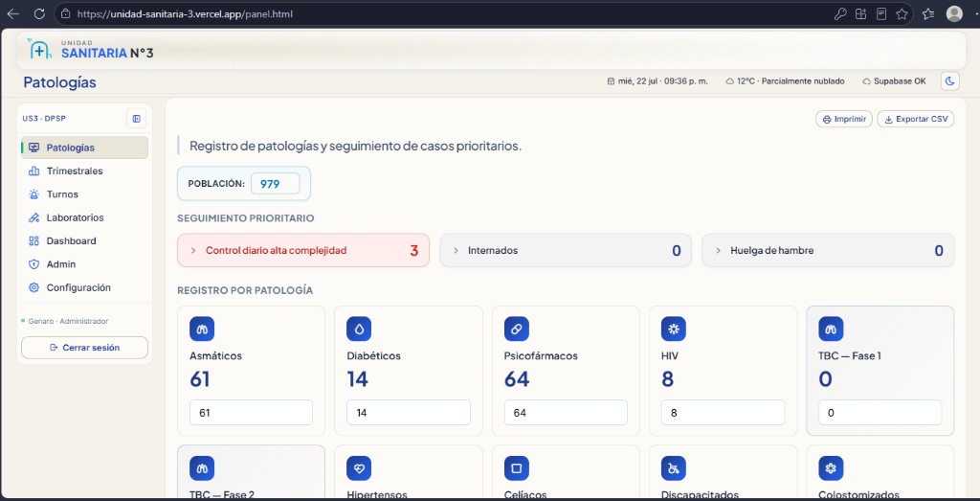Click Genaro - Administrador user label
Screen dimensions: 980x501
click(x=68, y=321)
